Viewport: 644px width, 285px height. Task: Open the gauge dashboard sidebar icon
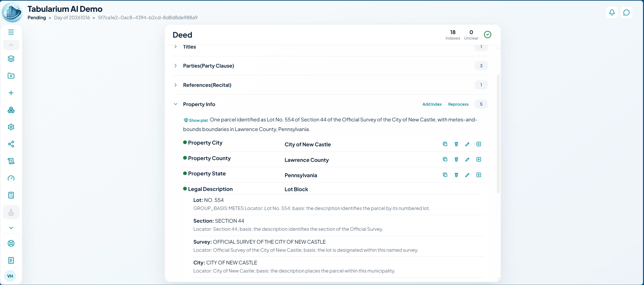tap(11, 178)
